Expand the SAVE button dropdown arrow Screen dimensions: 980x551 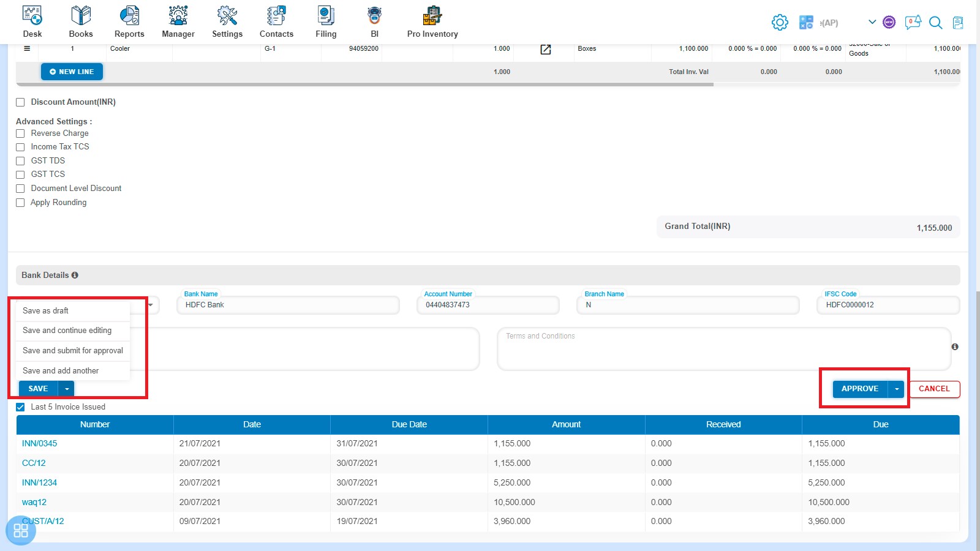pyautogui.click(x=67, y=389)
